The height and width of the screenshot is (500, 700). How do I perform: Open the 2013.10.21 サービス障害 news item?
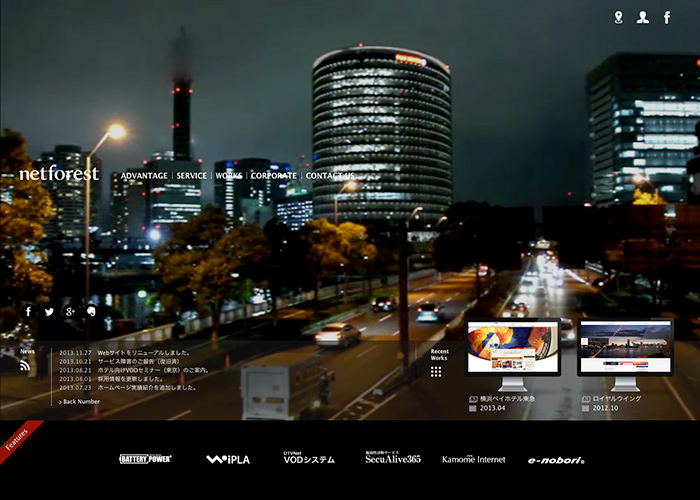[x=120, y=362]
